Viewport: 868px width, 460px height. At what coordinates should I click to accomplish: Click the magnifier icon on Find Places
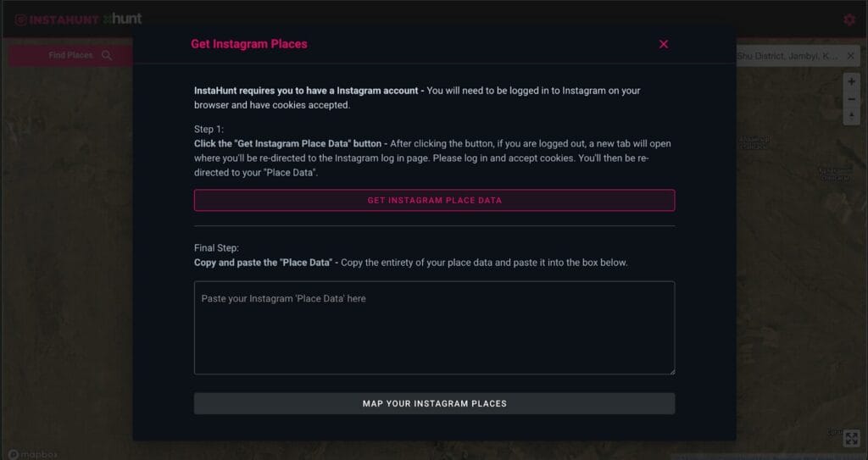pos(107,56)
